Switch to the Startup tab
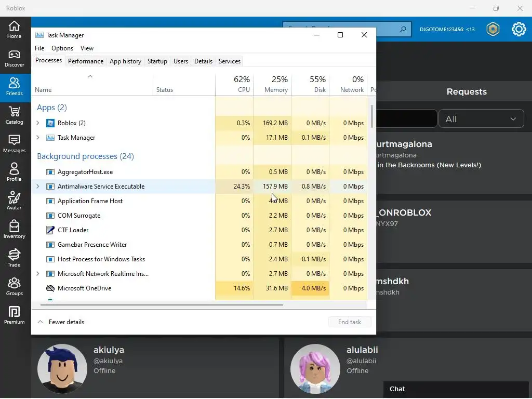 coord(157,61)
